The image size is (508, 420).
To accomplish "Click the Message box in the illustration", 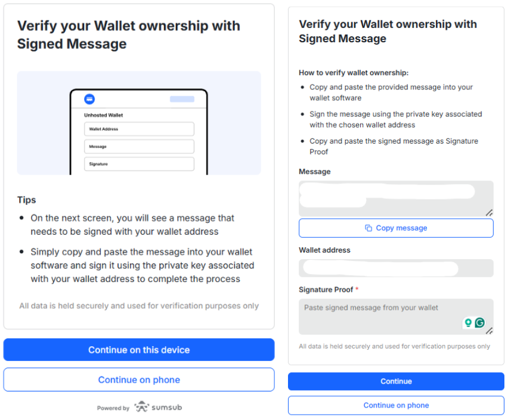I will pos(139,147).
